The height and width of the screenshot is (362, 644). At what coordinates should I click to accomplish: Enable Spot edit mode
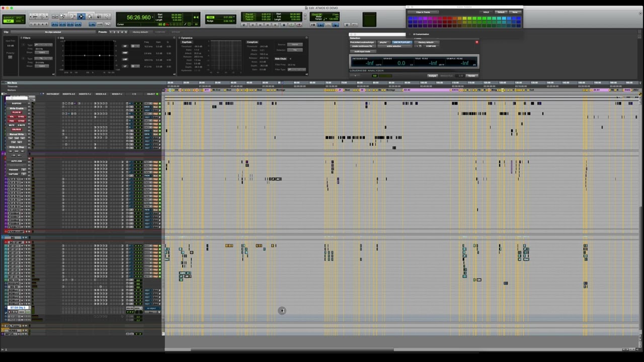(x=19, y=18)
